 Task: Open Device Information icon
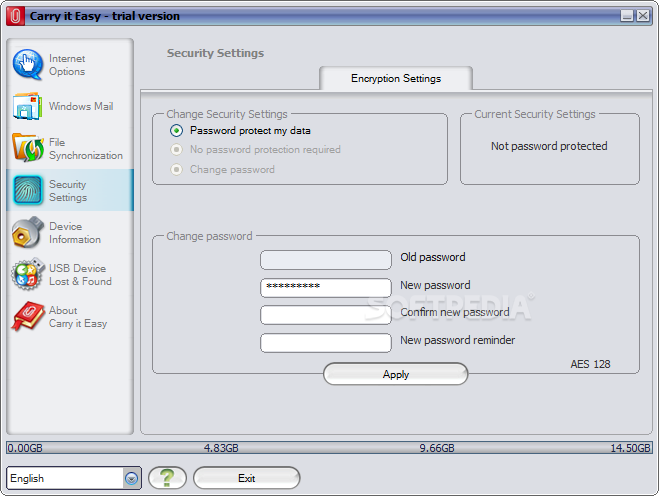click(28, 232)
